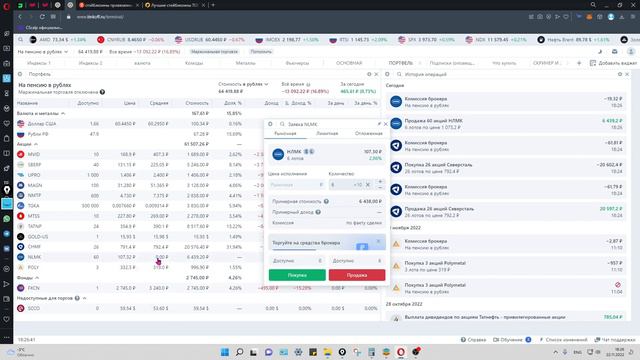Select the TATNP row in portfolio
Screen dimensions: 640x360
(198, 226)
